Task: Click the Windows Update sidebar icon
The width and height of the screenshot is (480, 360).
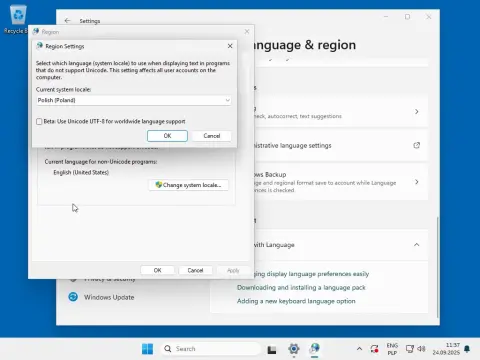Action: coord(73,297)
